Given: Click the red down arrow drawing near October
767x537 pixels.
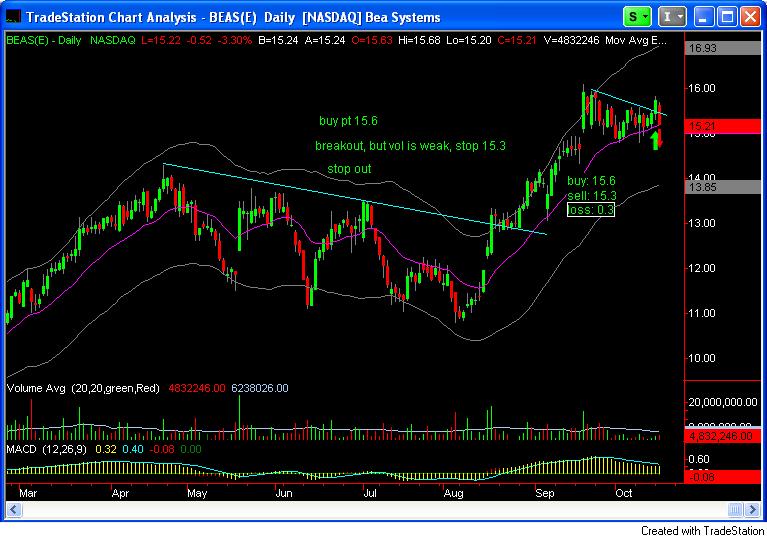Looking at the screenshot, I should tap(660, 137).
